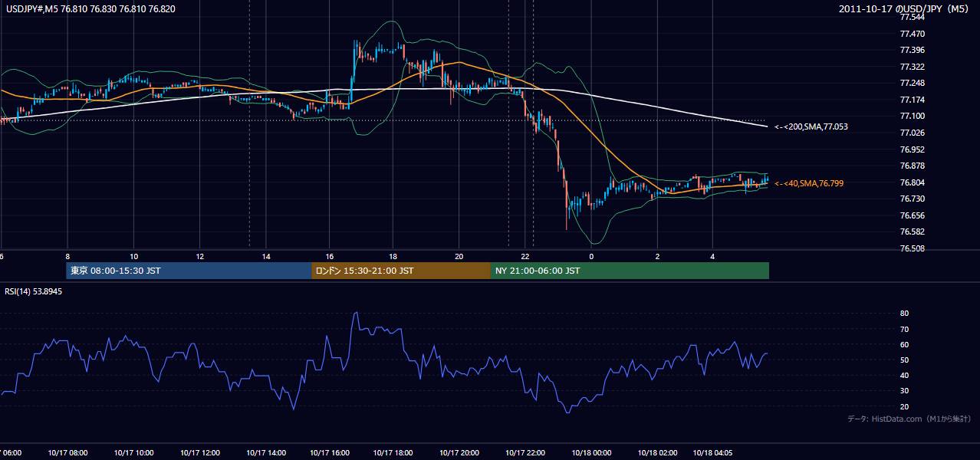Click price axis value 76.952
This screenshot has width=980, height=460.
pyautogui.click(x=913, y=149)
